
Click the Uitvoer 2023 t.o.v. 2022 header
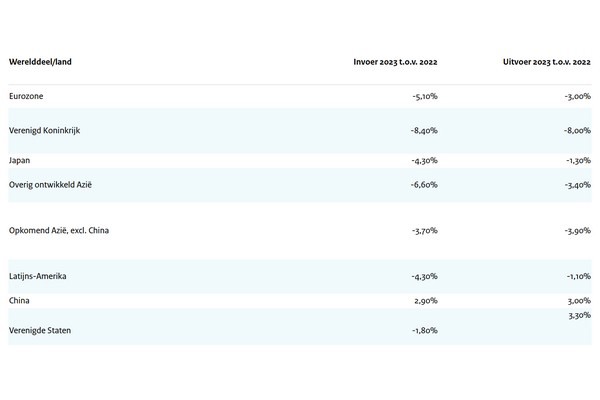tap(546, 62)
